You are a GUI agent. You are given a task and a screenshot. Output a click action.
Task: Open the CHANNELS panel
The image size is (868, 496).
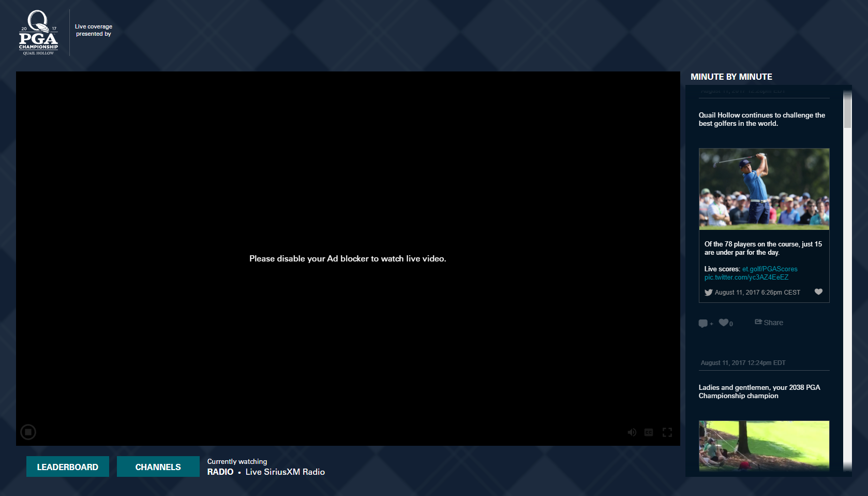coord(158,466)
